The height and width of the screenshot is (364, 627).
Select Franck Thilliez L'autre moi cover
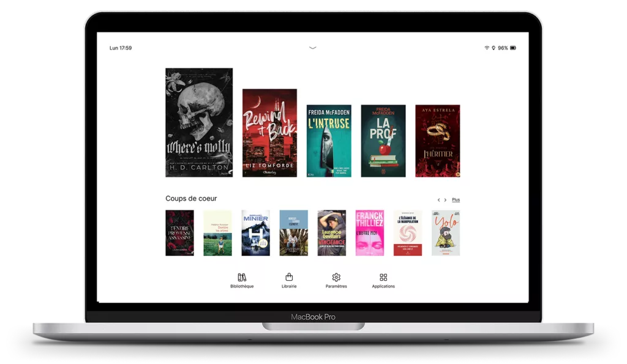[370, 233]
